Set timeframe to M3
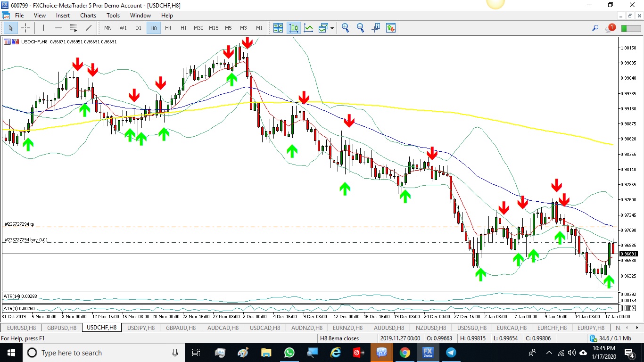 [244, 28]
